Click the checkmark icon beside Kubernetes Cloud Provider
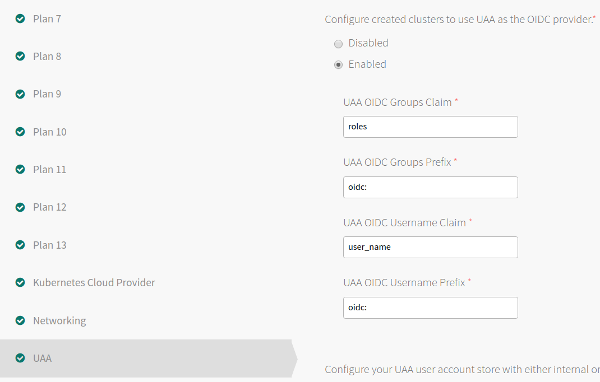The image size is (600, 382). 20,282
